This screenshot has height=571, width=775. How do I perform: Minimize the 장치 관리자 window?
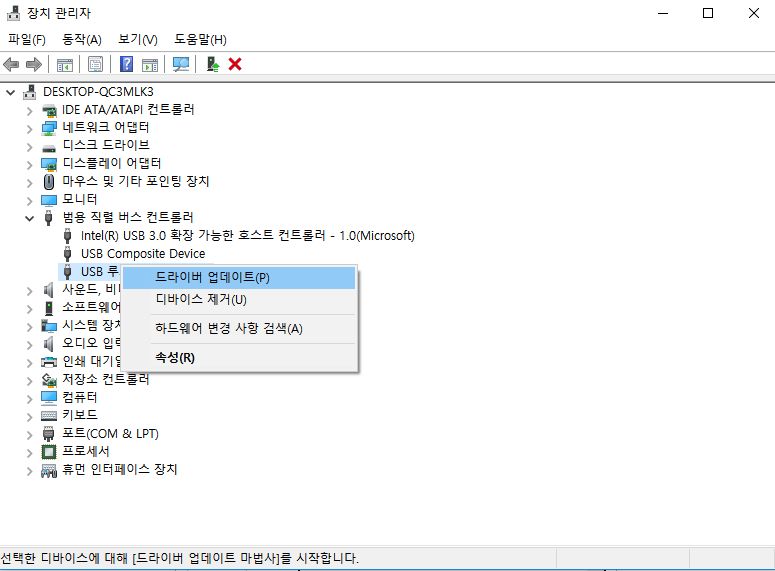[x=663, y=13]
